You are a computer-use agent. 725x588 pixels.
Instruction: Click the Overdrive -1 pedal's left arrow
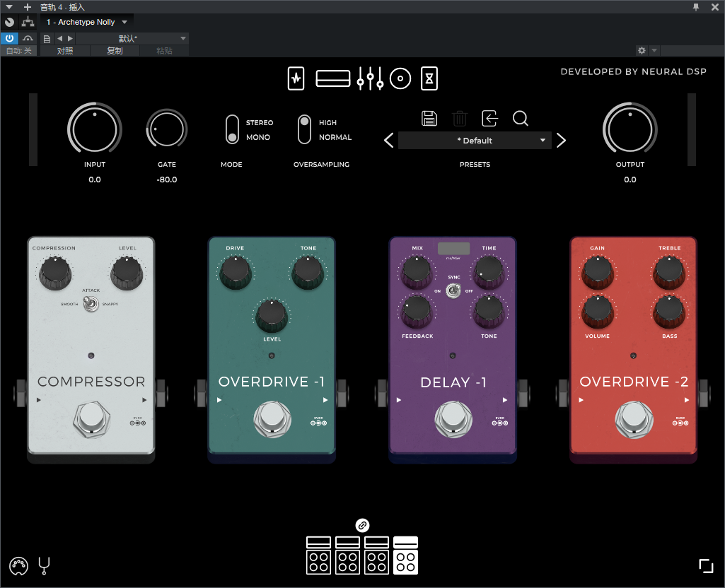click(x=219, y=400)
